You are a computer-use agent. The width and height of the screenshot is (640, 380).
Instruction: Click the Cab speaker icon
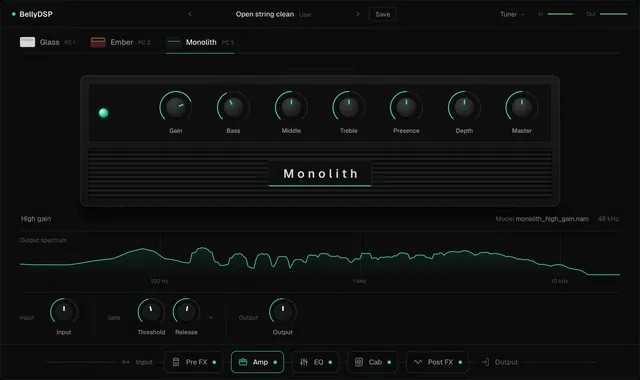click(359, 362)
